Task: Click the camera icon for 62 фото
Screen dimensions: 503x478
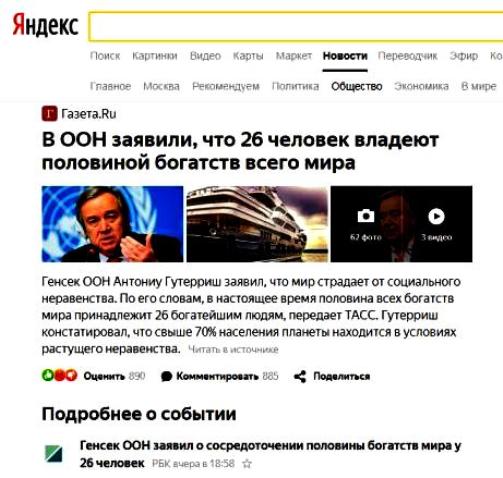Action: click(x=366, y=216)
